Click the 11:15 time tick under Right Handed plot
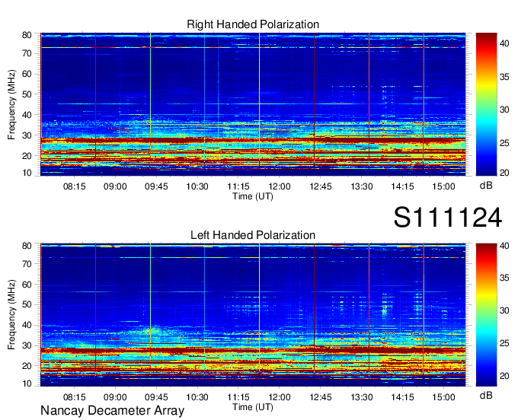This screenshot has height=420, width=518. click(x=238, y=186)
